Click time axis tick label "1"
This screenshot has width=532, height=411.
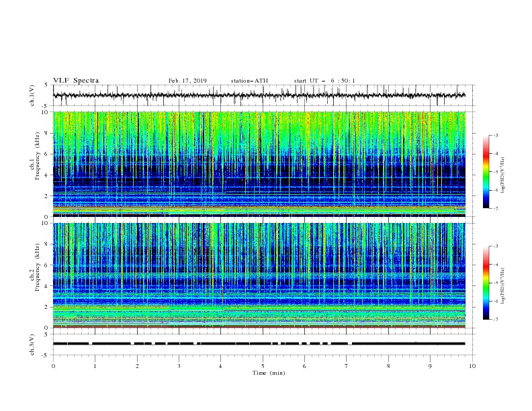pyautogui.click(x=95, y=366)
